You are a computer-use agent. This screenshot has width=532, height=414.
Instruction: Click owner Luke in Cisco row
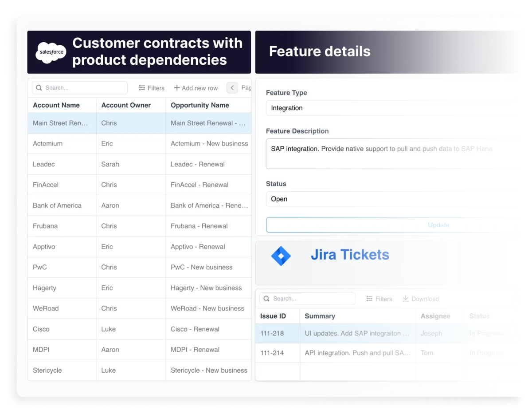tap(108, 329)
